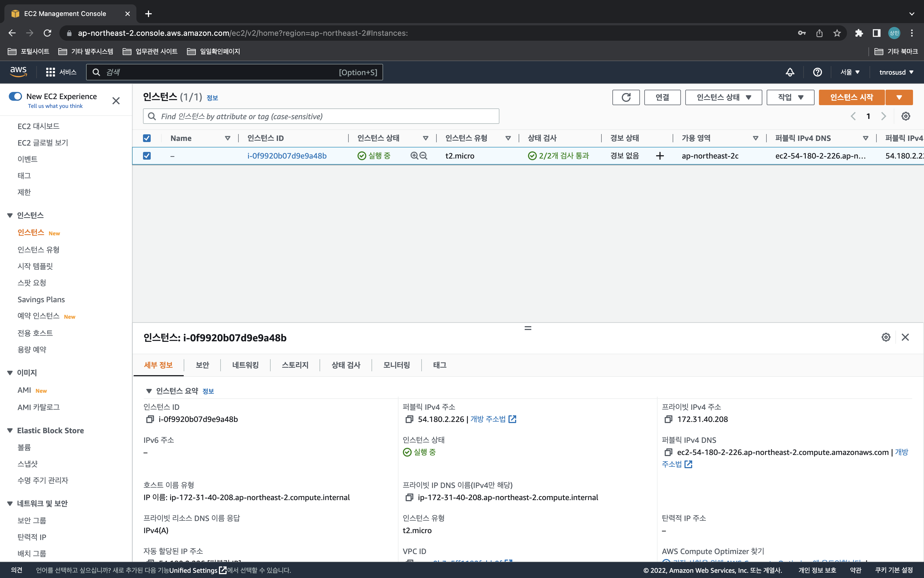
Task: Open instance table preferences gear
Action: 906,116
